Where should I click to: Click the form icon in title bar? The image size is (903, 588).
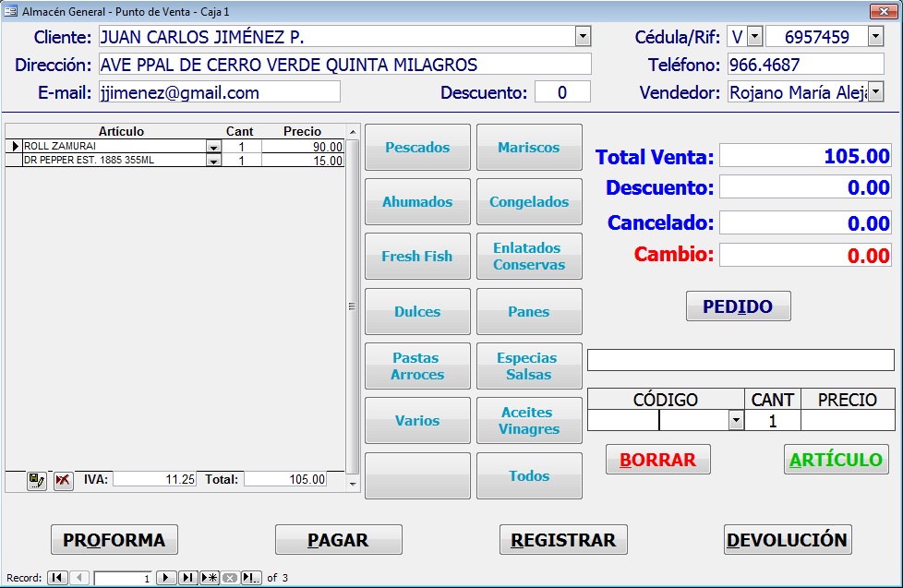pos(10,11)
